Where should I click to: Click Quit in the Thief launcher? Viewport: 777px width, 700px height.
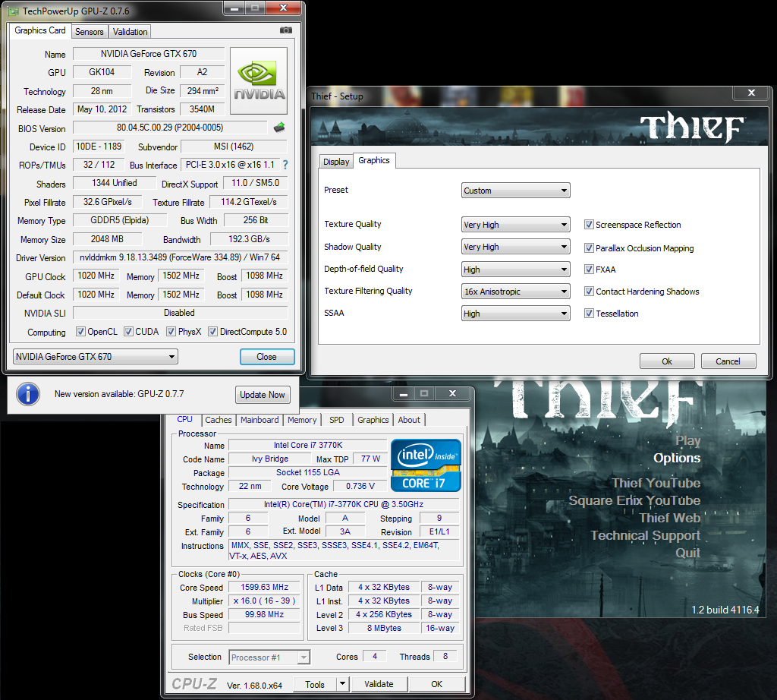pos(687,553)
